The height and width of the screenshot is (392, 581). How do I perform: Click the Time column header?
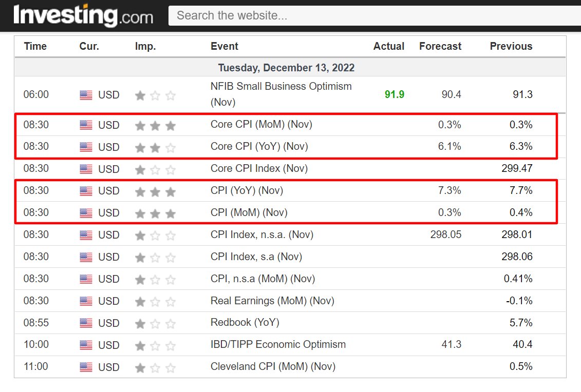tap(35, 46)
